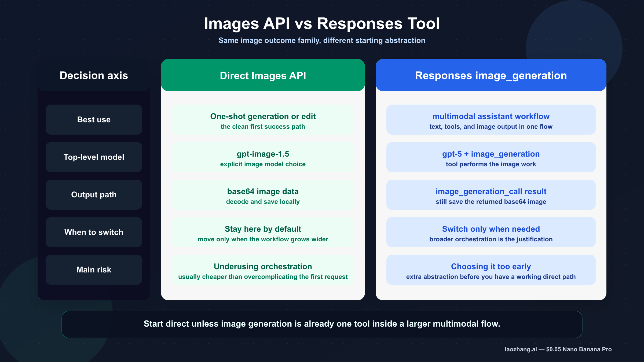This screenshot has height=362, width=644.
Task: Click the Main risk row label
Action: 93,270
